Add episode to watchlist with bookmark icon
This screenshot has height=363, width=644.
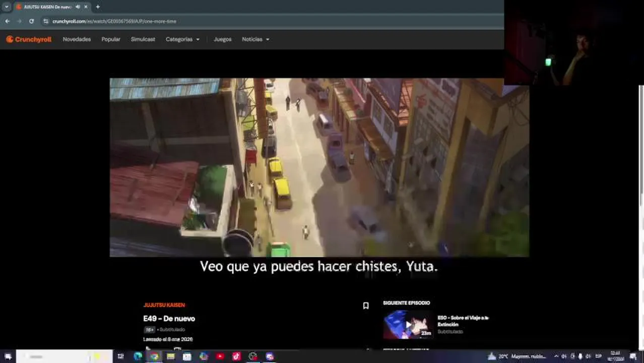[x=366, y=306]
